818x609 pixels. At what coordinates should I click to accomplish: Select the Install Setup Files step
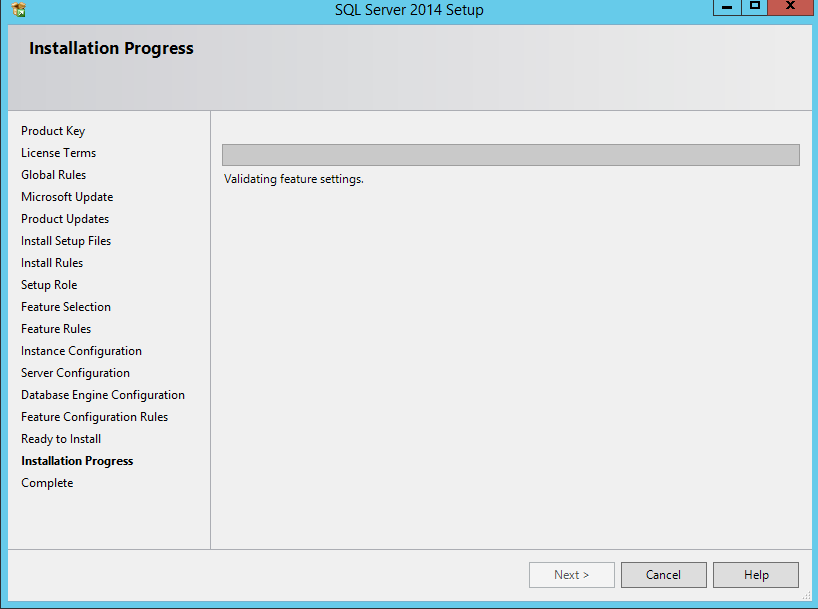click(66, 241)
